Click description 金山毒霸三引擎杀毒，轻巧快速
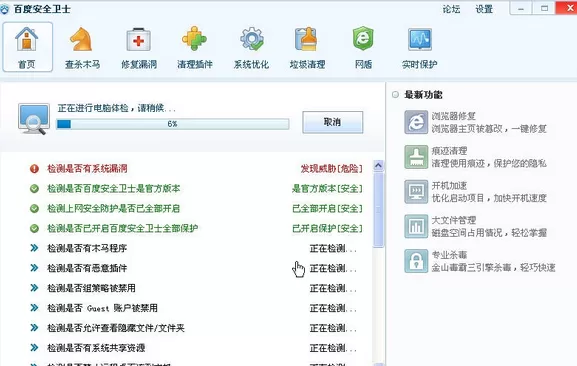 click(493, 267)
